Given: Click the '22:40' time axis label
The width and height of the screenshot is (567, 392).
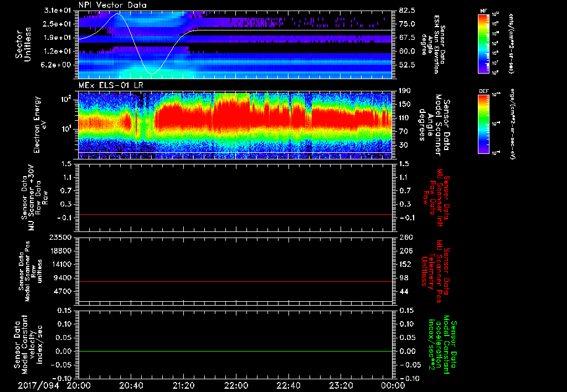Looking at the screenshot, I should tap(288, 385).
